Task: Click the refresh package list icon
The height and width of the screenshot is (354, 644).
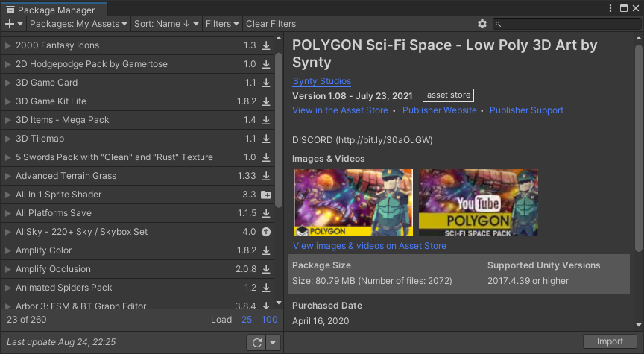Action: 257,342
